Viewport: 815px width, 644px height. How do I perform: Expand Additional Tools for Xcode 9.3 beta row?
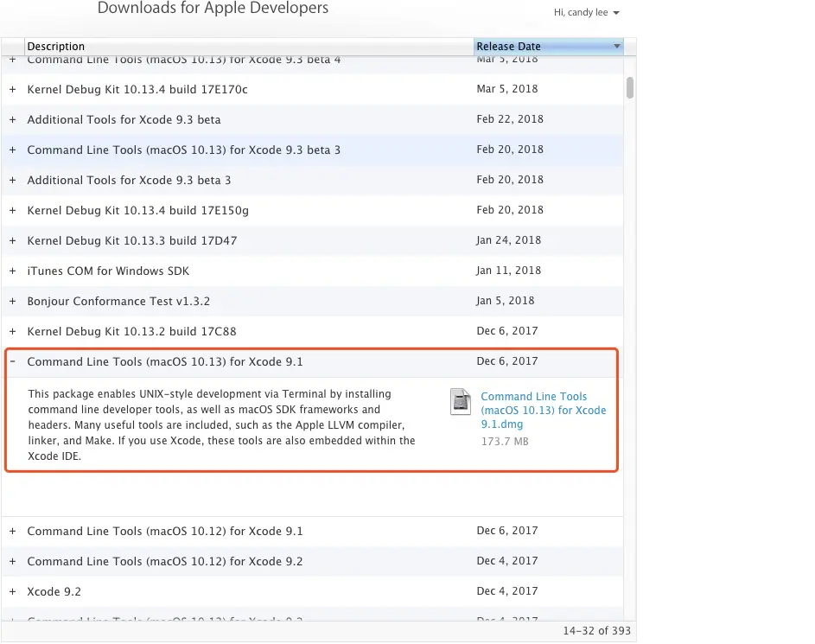coord(12,119)
